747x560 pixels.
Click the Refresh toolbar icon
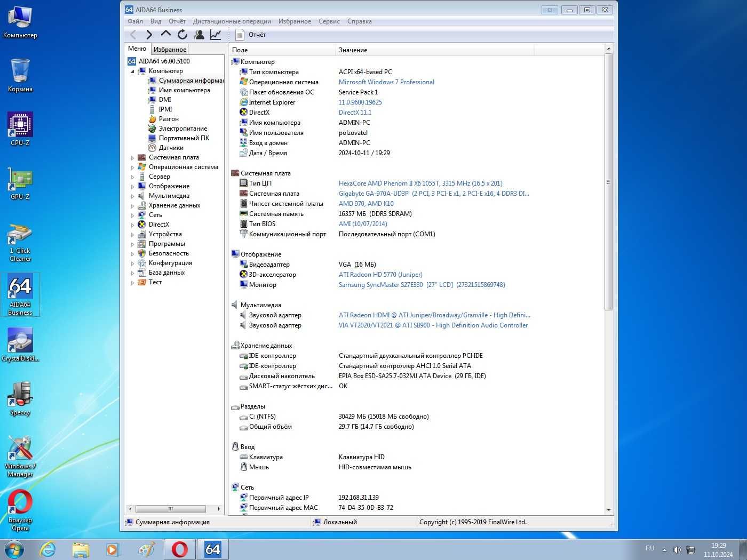click(x=182, y=35)
